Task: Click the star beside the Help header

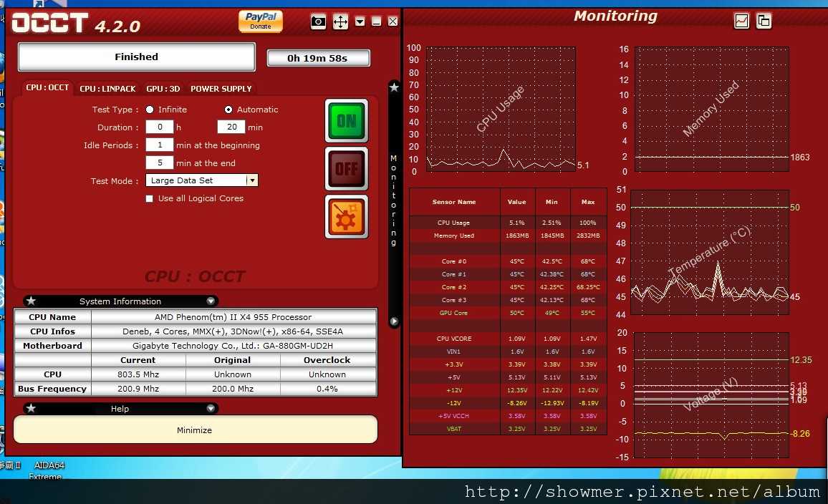Action: coord(31,408)
